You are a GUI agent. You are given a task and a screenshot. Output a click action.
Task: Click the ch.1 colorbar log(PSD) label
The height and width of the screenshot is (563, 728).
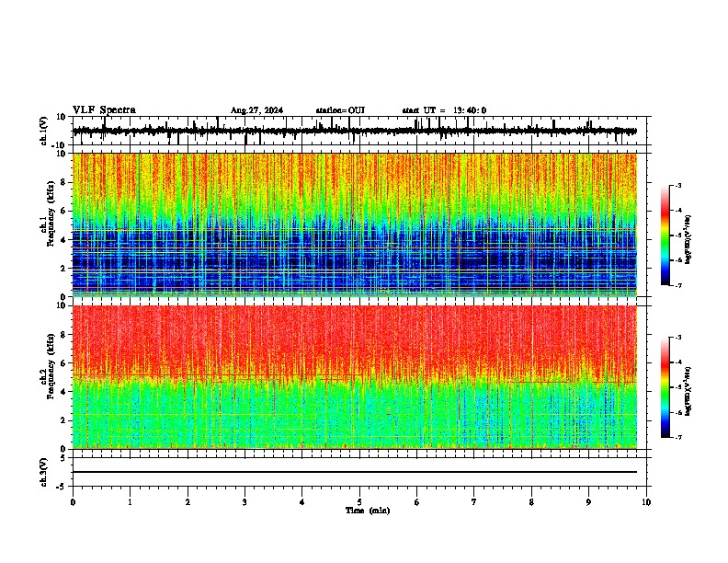[688, 239]
